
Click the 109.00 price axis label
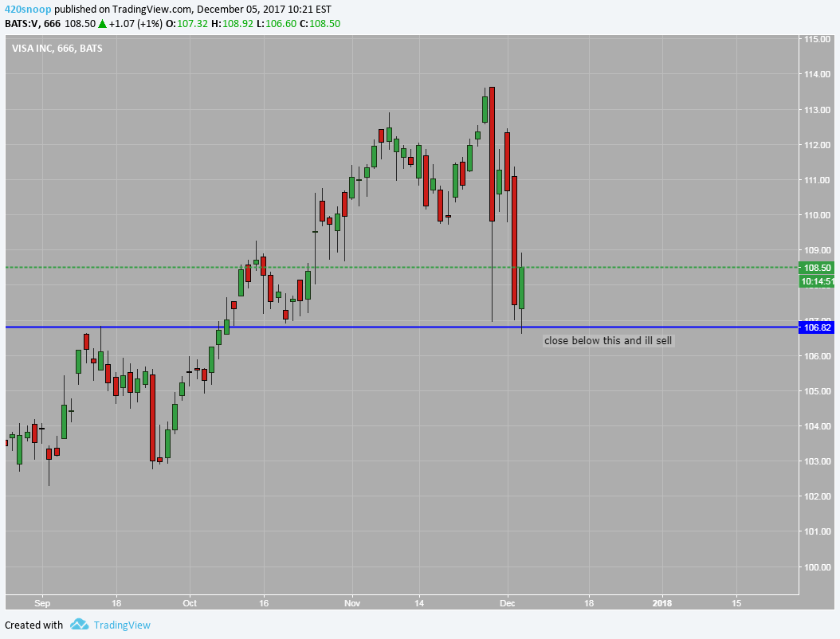click(818, 250)
